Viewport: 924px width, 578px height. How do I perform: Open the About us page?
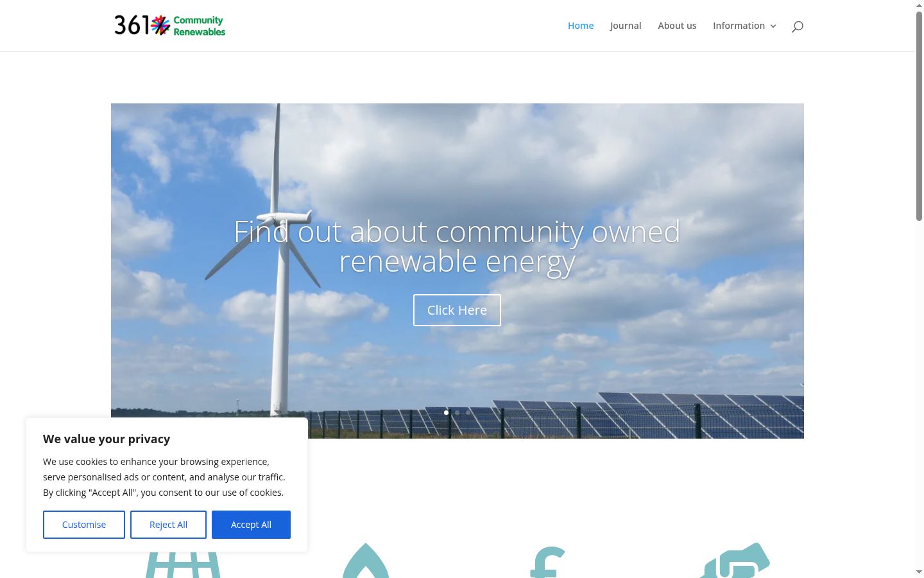[677, 26]
